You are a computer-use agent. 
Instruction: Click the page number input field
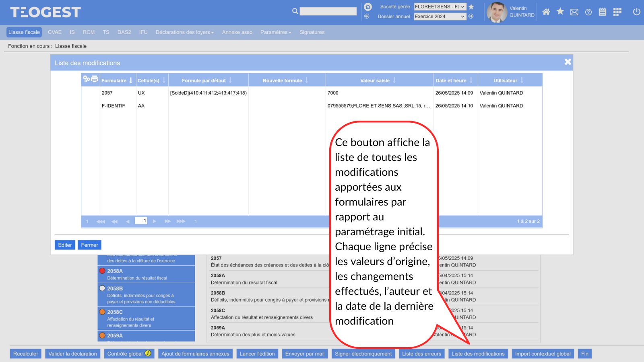(x=141, y=221)
